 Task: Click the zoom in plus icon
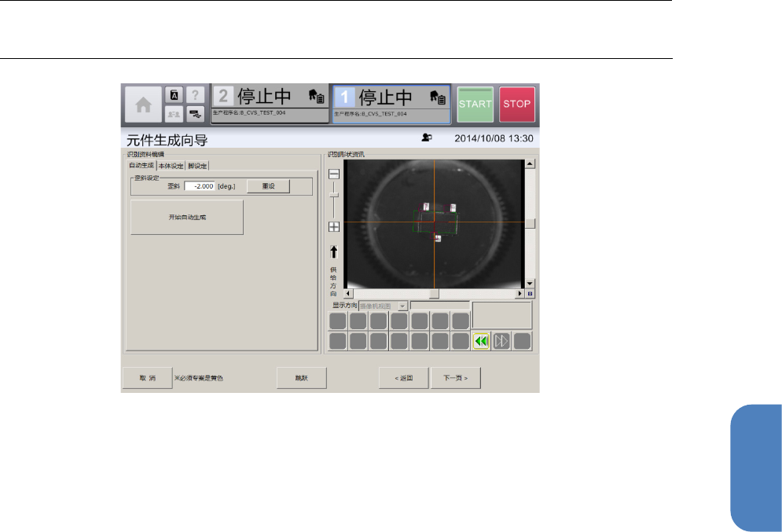pyautogui.click(x=334, y=226)
